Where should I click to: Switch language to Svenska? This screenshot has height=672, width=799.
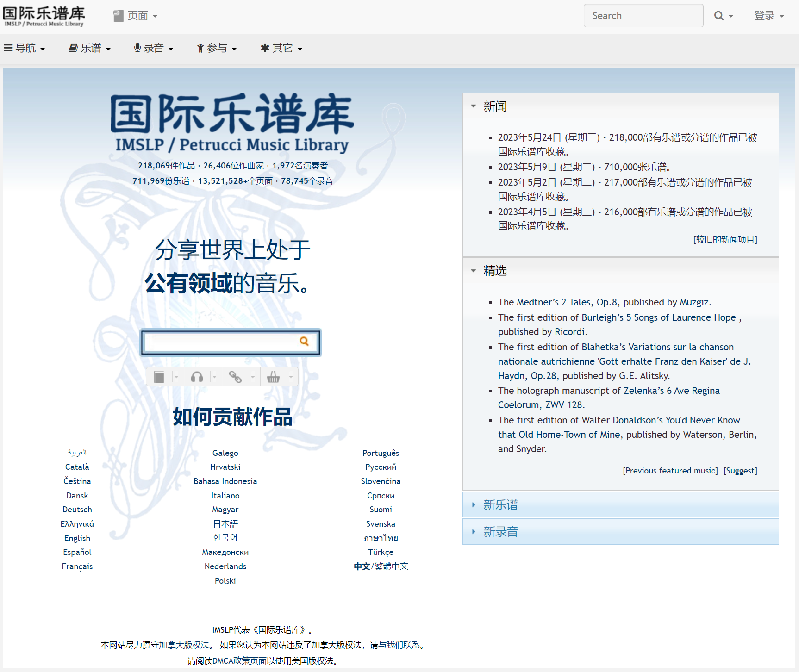381,524
